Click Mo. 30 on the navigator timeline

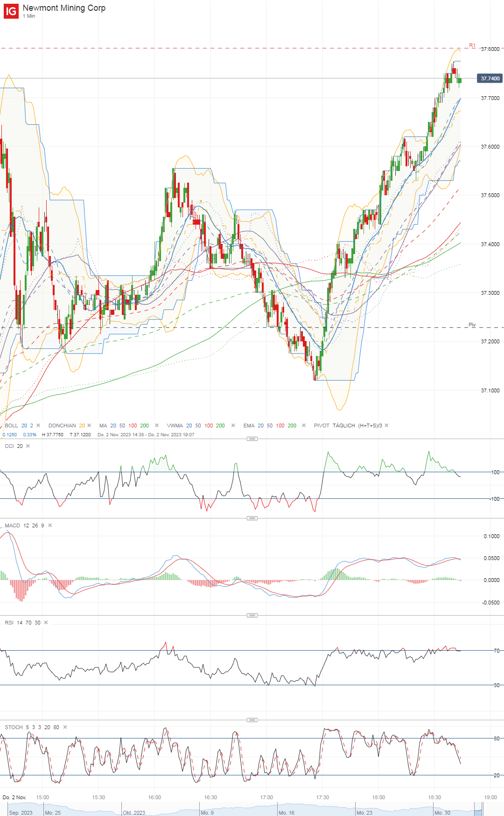coord(442,813)
